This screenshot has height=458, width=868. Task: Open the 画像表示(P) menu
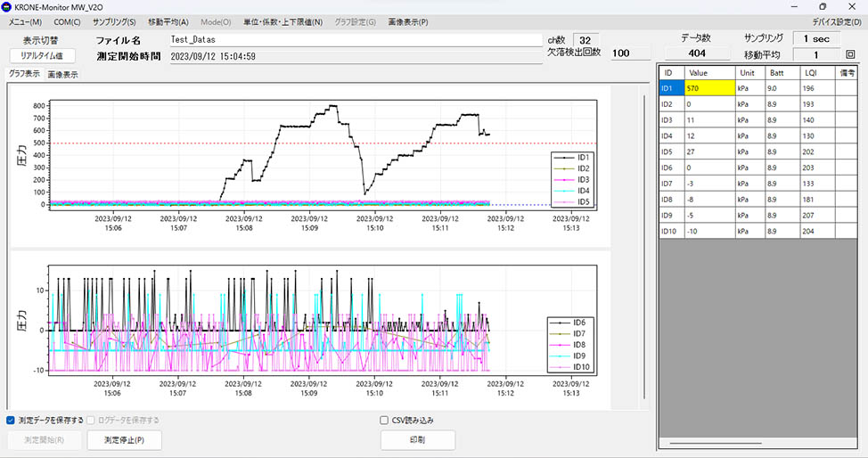(x=408, y=22)
